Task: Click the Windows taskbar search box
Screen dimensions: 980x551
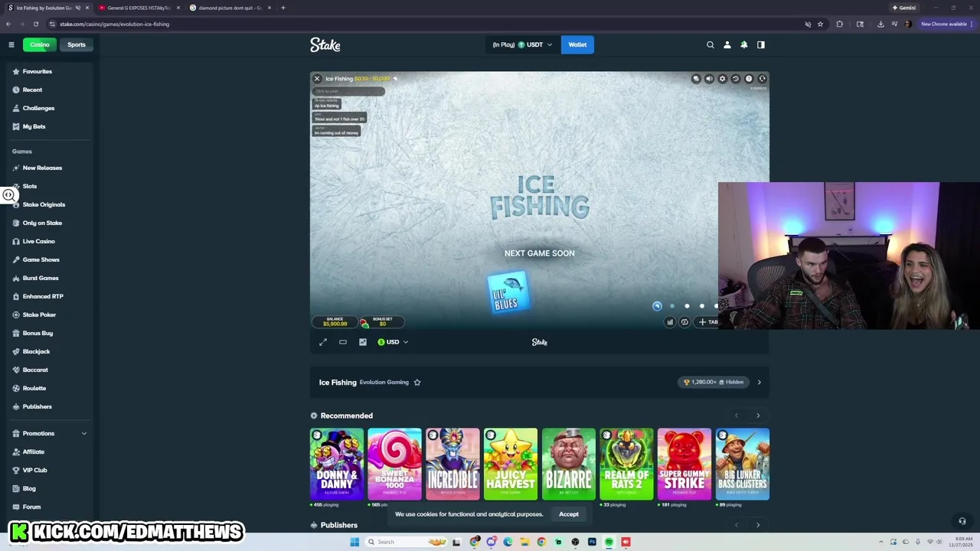Action: click(406, 542)
